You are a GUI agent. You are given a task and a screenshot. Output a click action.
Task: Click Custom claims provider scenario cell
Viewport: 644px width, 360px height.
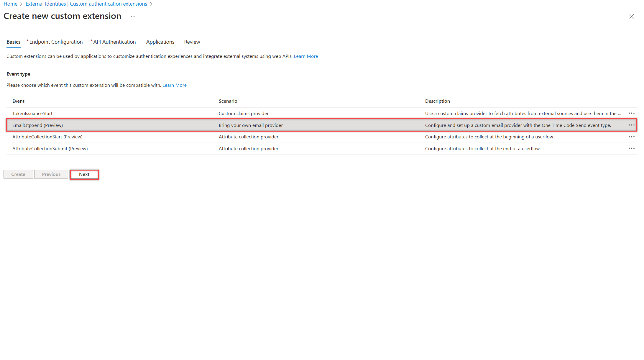pyautogui.click(x=244, y=113)
